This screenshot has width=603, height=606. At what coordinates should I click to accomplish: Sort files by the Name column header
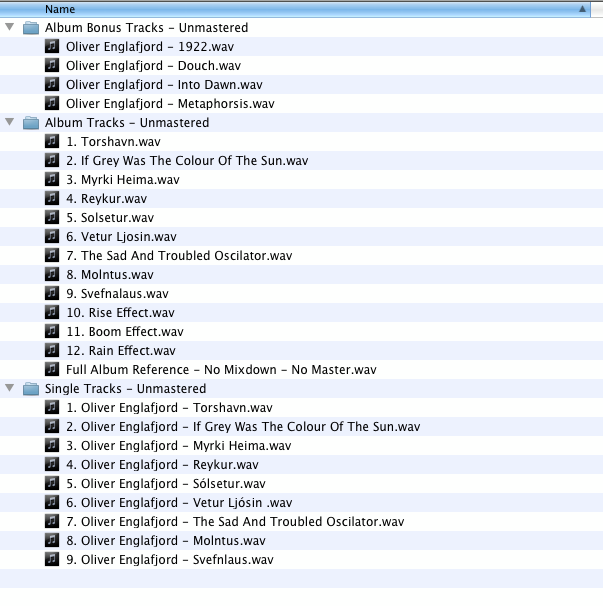tap(300, 9)
